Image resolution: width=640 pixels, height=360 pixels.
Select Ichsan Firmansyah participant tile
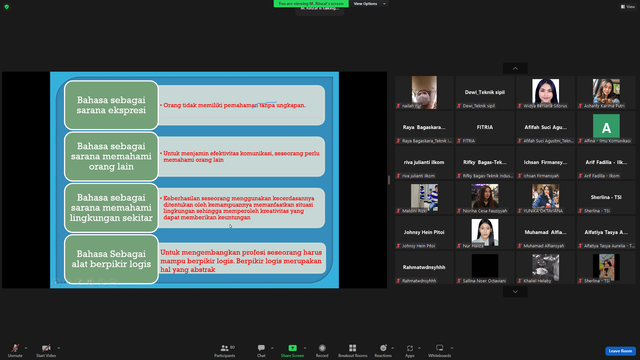coord(545,162)
